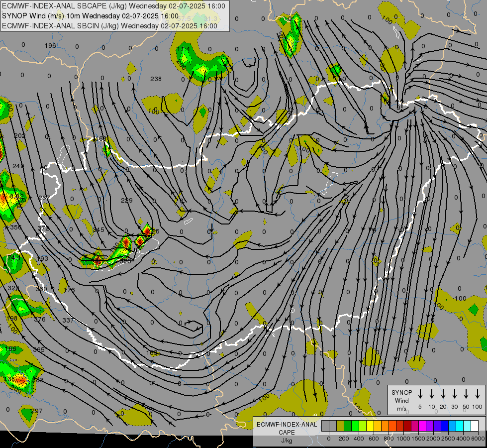Screen dimensions: 487x448
Task: Select the pure yellow legend swatch
Action: 370,426
